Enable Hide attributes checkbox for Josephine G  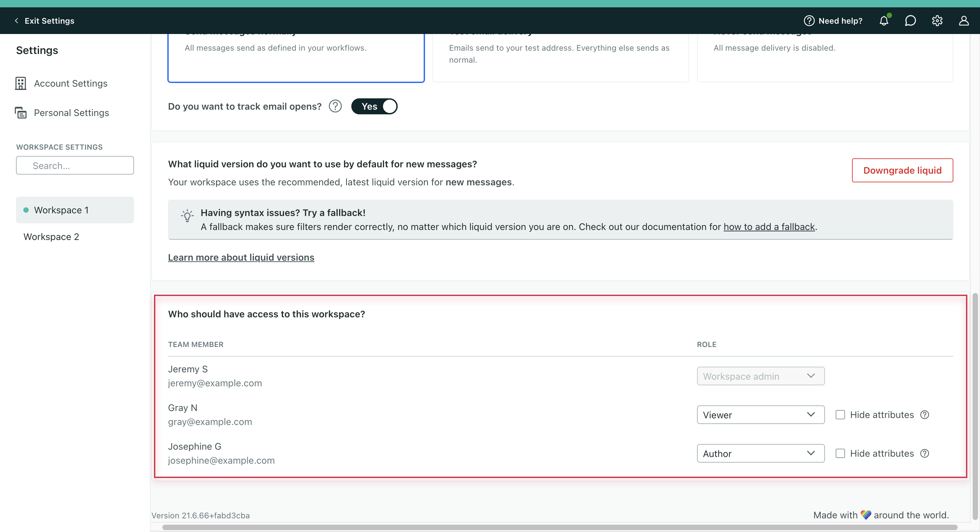840,453
